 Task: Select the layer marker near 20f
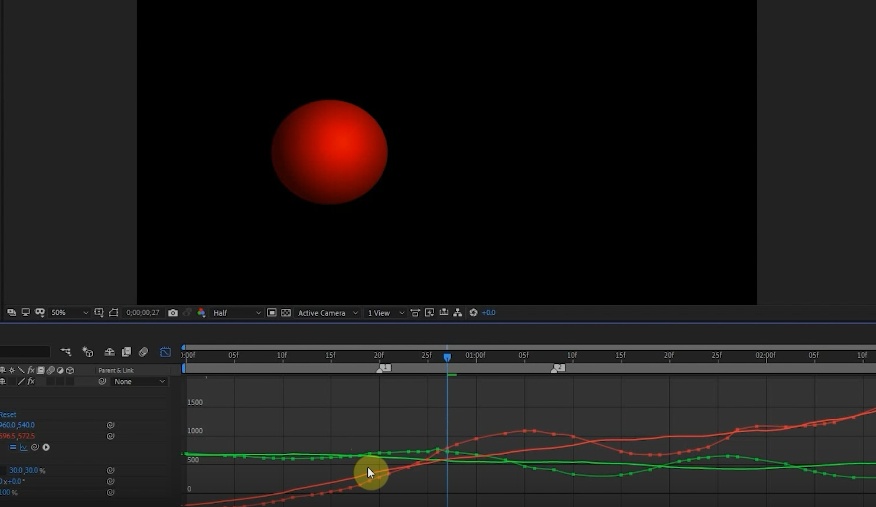[384, 369]
